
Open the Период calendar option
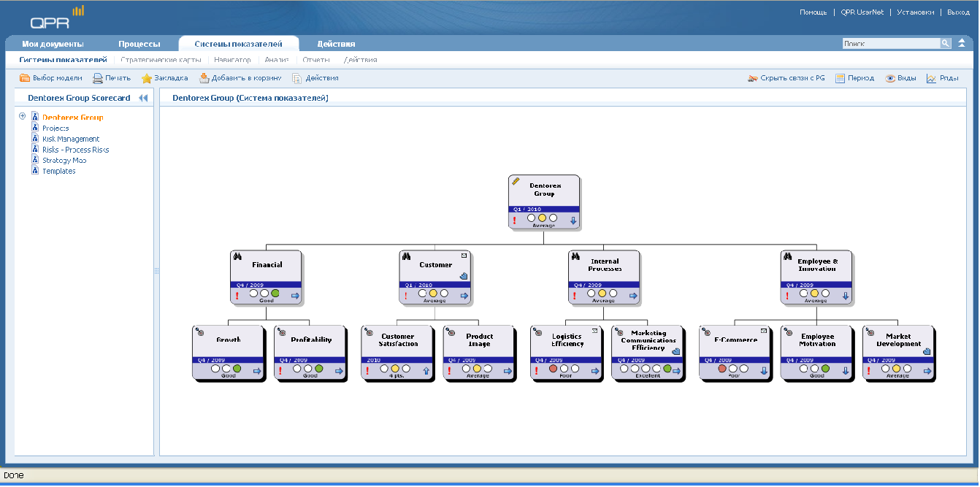point(854,78)
